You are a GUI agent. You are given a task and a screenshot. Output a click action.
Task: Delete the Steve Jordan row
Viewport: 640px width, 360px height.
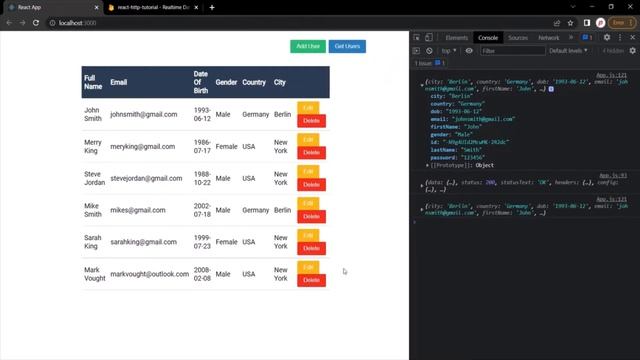311,184
